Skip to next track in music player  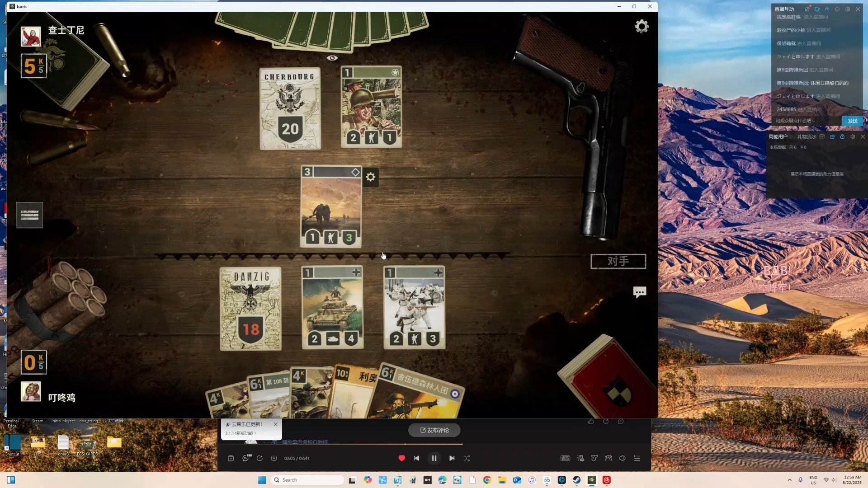[x=452, y=458]
